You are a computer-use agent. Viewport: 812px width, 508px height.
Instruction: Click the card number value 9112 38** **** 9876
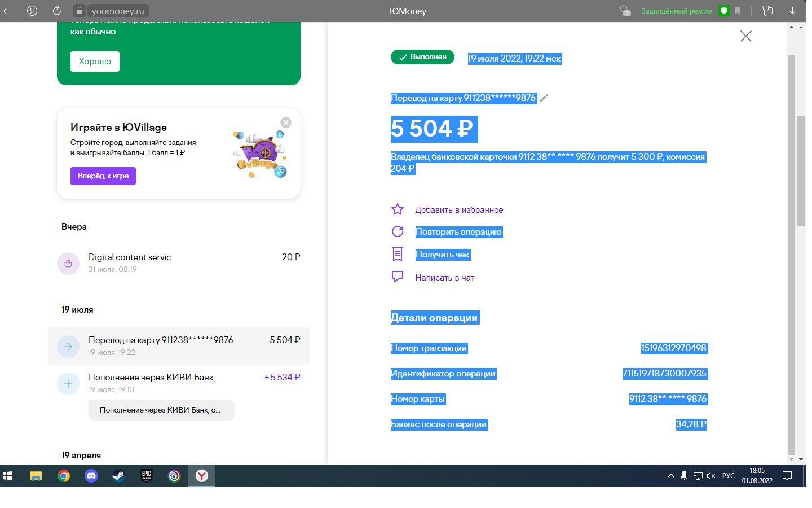(668, 399)
